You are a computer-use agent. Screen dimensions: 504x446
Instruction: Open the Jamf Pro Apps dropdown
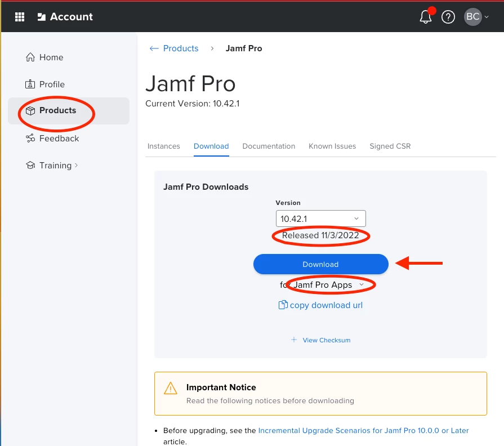pyautogui.click(x=328, y=285)
